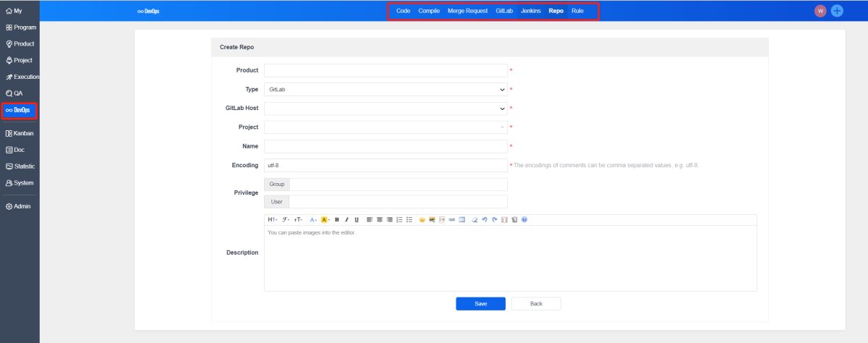
Task: Open the Jenkins tab in top navigation
Action: 530,11
